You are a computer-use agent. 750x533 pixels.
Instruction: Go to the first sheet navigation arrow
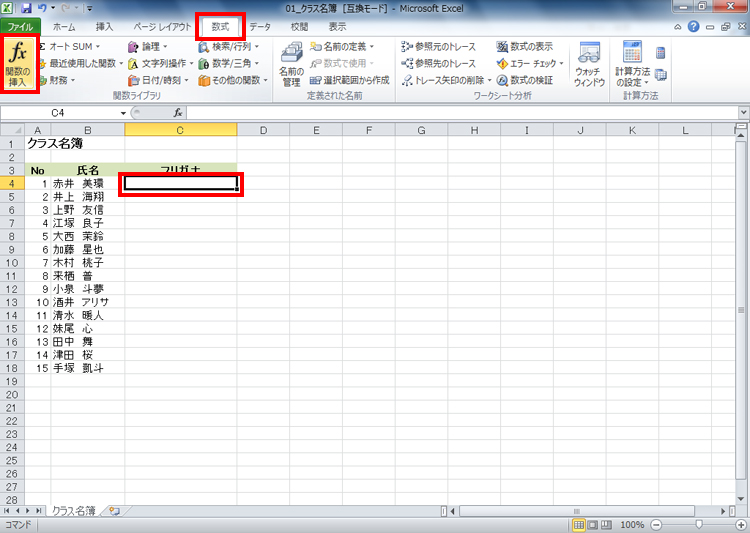[8, 511]
